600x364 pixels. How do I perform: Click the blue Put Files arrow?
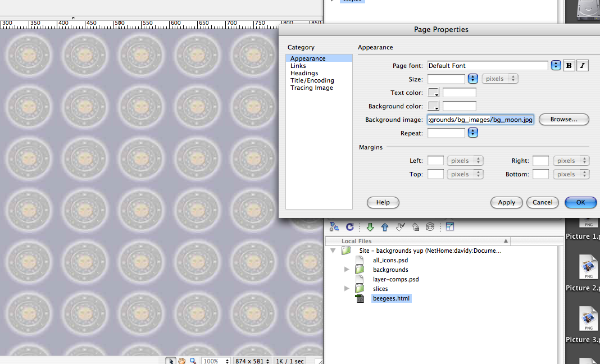pyautogui.click(x=385, y=227)
